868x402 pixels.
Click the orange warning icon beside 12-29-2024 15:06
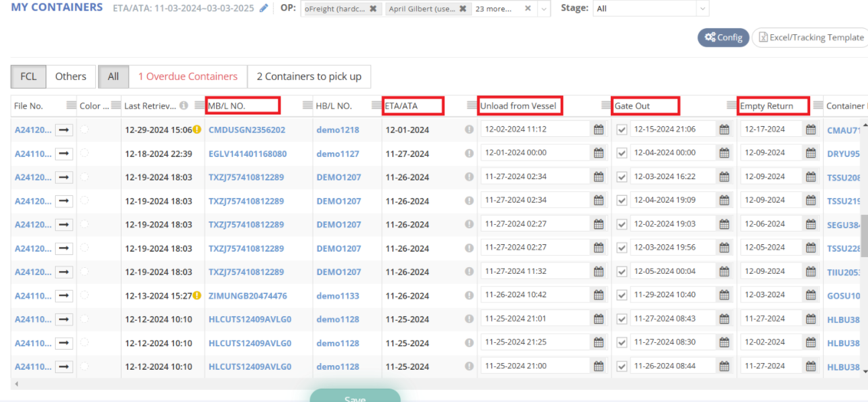[197, 130]
